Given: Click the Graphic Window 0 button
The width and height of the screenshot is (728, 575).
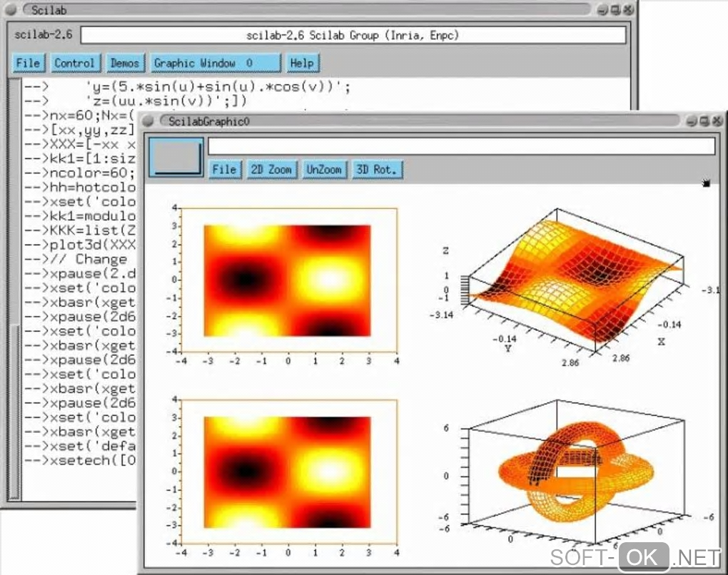Looking at the screenshot, I should [216, 63].
